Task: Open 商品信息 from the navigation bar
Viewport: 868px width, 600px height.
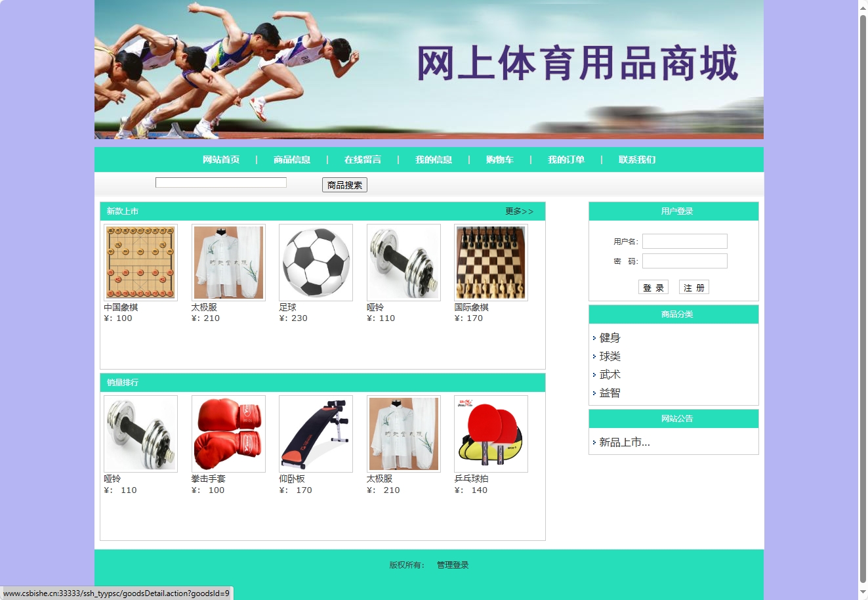Action: (291, 159)
